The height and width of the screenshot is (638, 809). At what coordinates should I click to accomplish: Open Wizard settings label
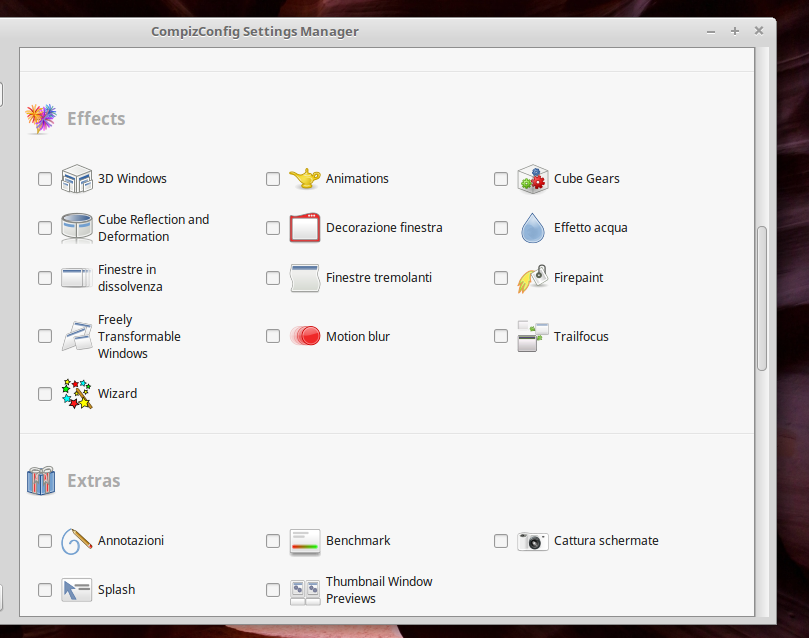(117, 394)
